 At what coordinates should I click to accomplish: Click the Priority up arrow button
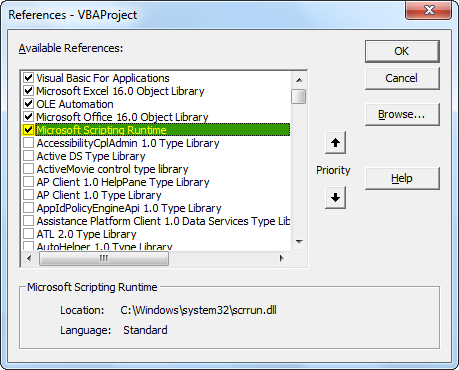(335, 143)
